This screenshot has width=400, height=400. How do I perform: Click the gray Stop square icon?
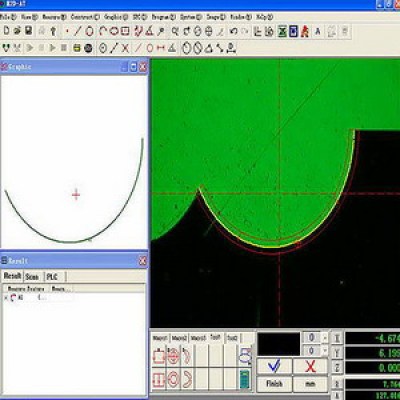[64, 48]
